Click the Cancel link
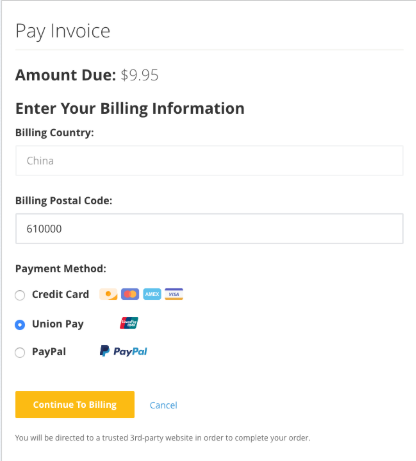 [163, 405]
